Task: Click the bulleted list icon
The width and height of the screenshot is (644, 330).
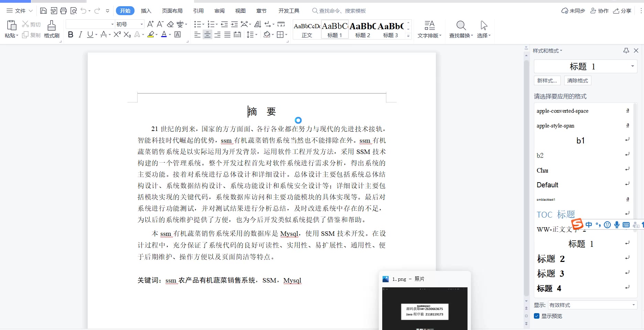Action: coord(197,24)
